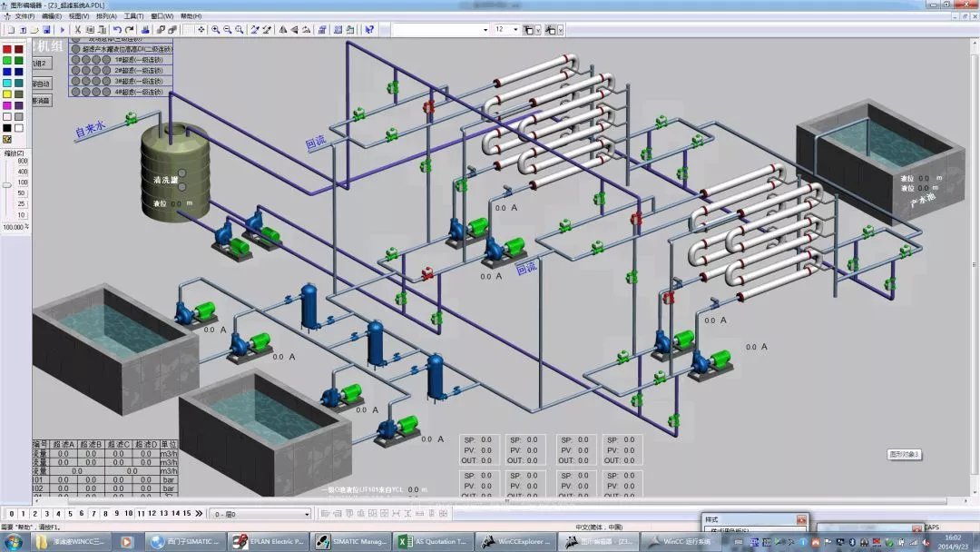Toggle layer 0 in the layer bar
Screen dimensions: 980x552
[x=11, y=514]
